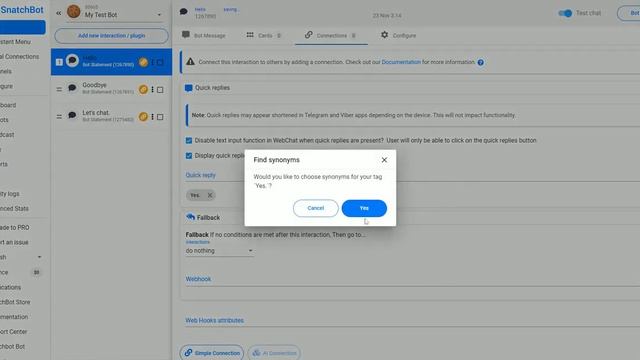Open Hello interaction connection link icon
The height and width of the screenshot is (360, 640).
[143, 62]
